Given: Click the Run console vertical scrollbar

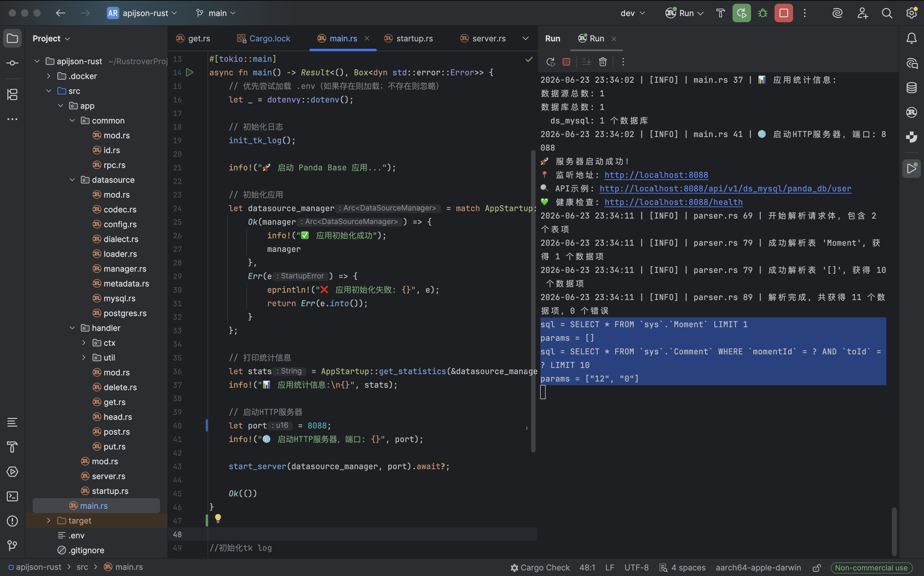Looking at the screenshot, I should 894,532.
